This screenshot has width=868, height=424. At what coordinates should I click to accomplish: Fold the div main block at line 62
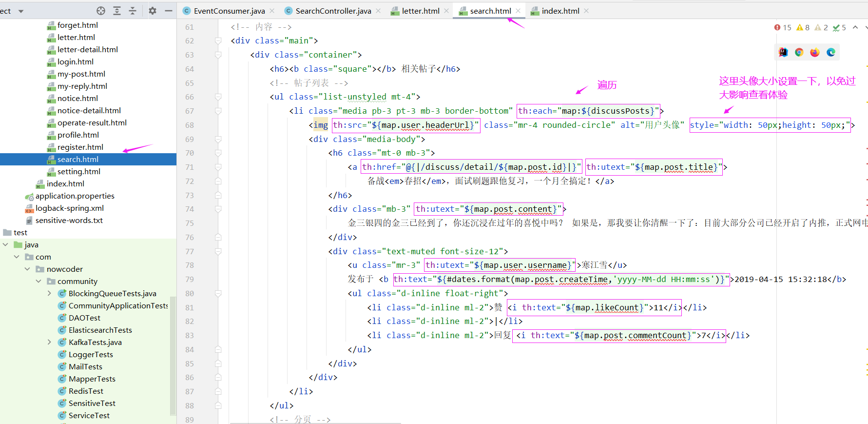(x=218, y=41)
